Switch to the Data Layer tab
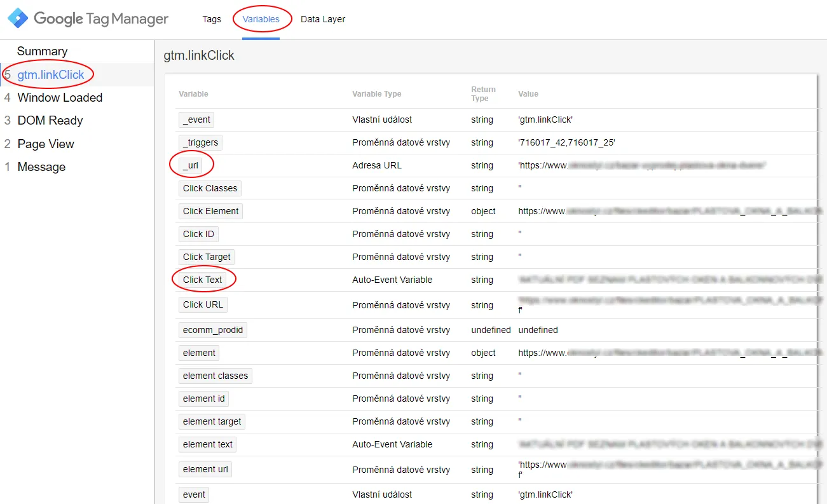Image resolution: width=827 pixels, height=504 pixels. [x=323, y=19]
